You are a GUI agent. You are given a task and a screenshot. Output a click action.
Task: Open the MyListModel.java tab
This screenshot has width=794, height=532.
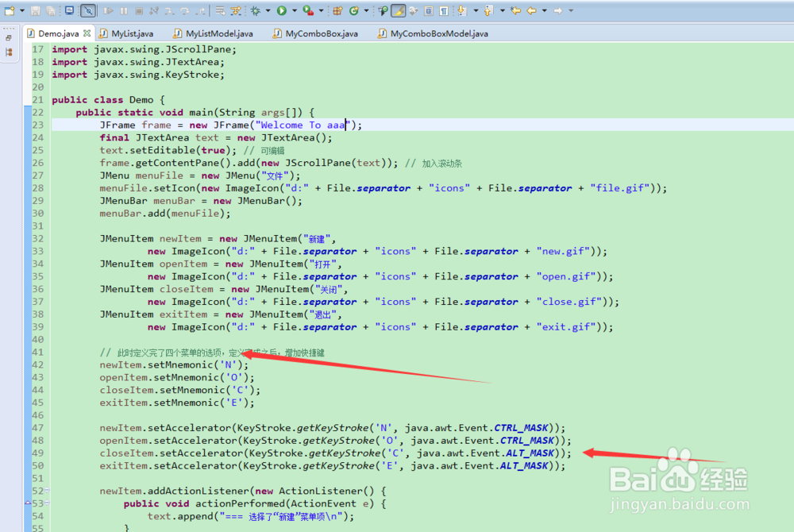click(213, 33)
